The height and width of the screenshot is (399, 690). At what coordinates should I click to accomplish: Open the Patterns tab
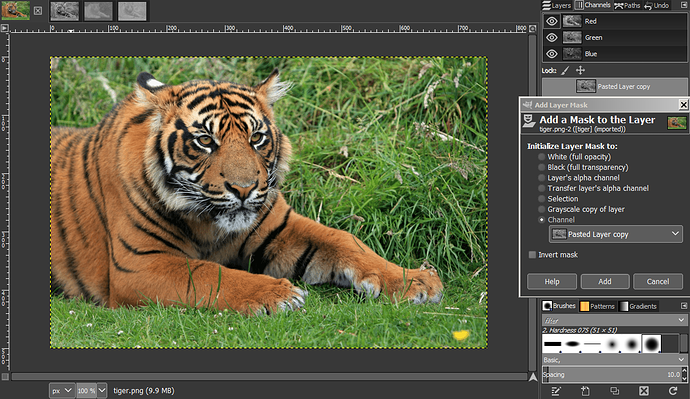pos(597,306)
